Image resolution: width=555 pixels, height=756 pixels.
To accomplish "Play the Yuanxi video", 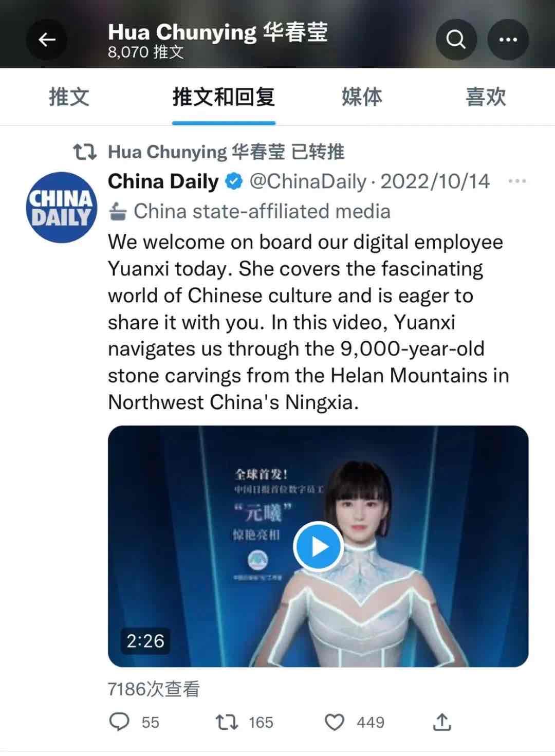I will pos(318,546).
